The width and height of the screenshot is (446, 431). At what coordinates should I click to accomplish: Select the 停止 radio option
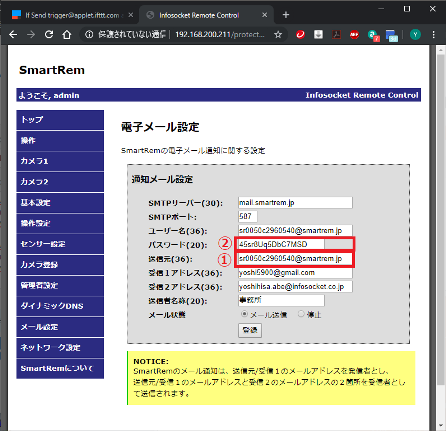click(x=301, y=314)
